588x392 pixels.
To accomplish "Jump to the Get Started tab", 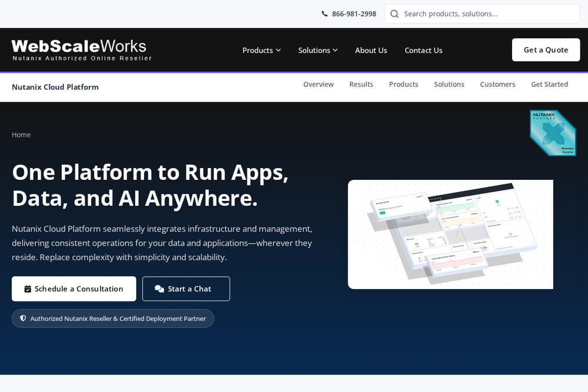I will (x=549, y=84).
